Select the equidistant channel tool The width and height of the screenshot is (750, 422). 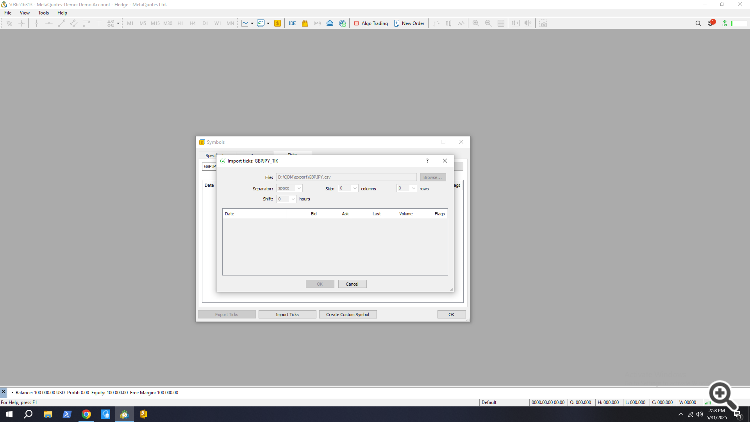tap(73, 23)
